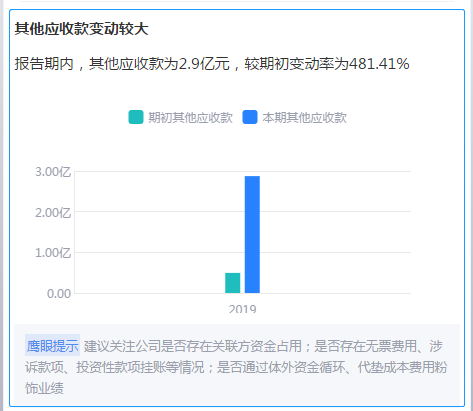The width and height of the screenshot is (473, 411).
Task: Click the 报告期内 summary sentence start
Action: point(44,64)
